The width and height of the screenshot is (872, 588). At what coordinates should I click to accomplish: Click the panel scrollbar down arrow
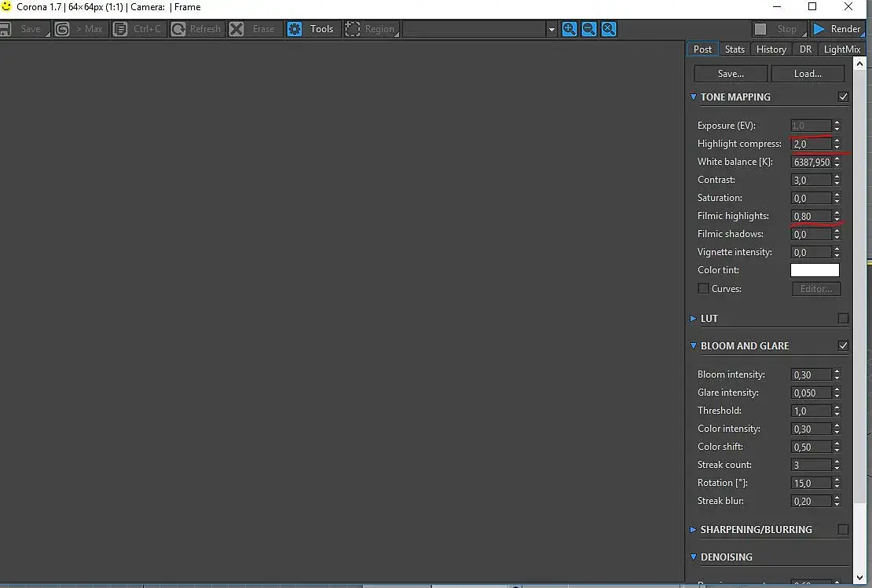(859, 578)
